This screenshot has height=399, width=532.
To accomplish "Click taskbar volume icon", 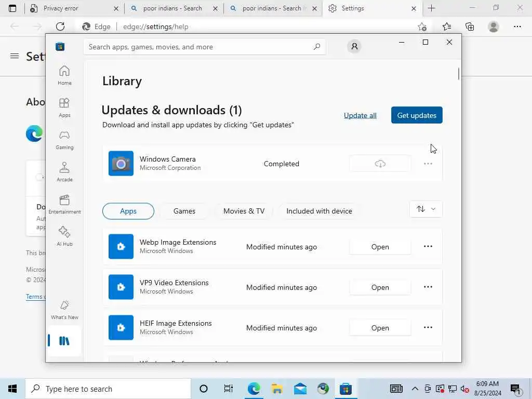I will (464, 389).
